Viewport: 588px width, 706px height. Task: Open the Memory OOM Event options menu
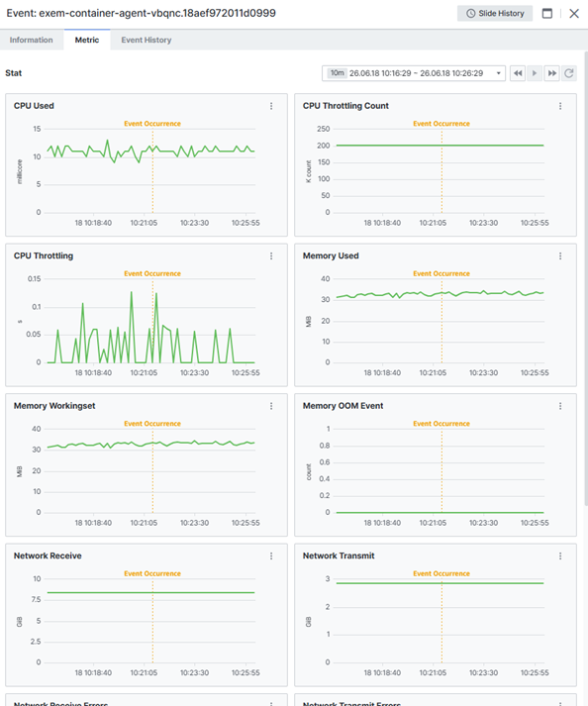pyautogui.click(x=560, y=406)
